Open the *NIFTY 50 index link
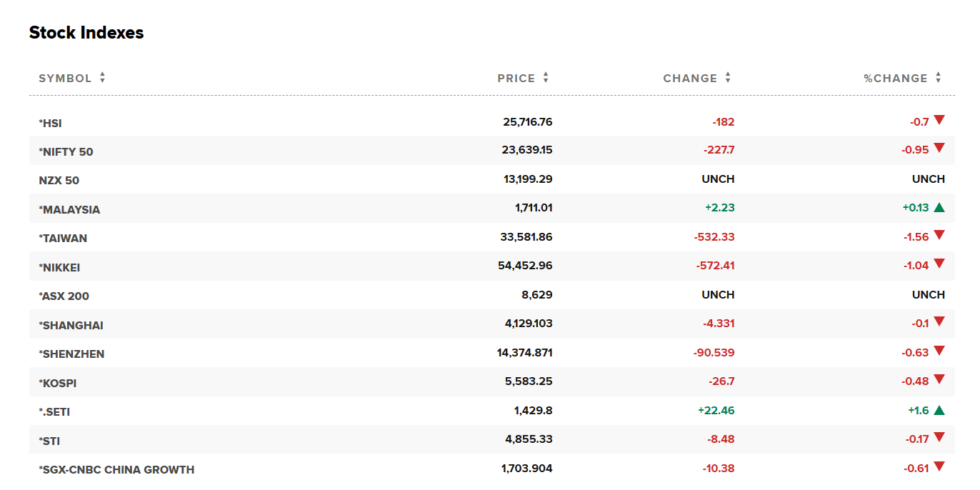Viewport: 980px width, 490px height. [x=66, y=152]
